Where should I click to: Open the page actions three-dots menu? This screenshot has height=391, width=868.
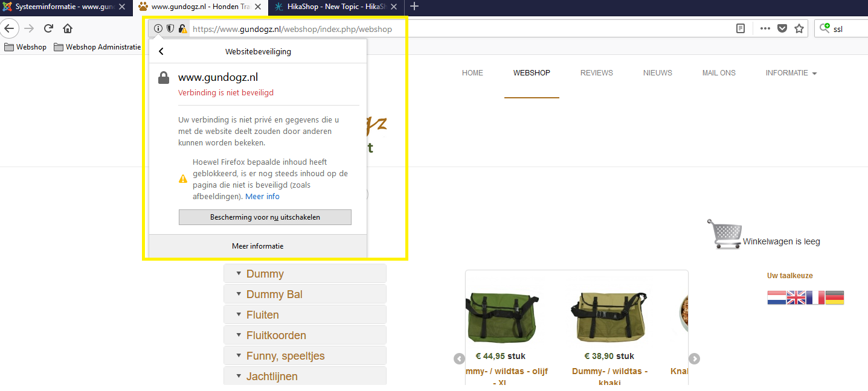point(765,28)
